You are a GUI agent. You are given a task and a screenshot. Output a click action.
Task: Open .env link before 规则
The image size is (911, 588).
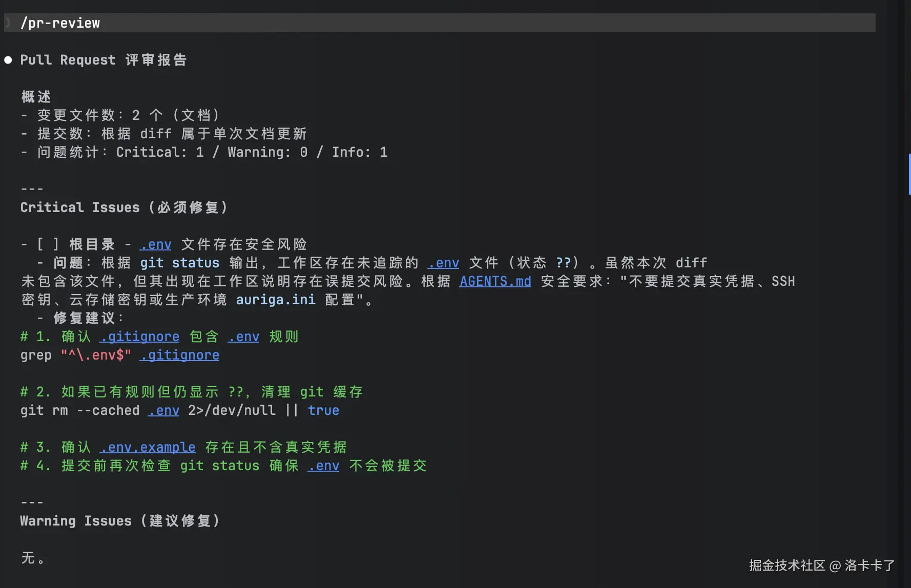point(243,337)
